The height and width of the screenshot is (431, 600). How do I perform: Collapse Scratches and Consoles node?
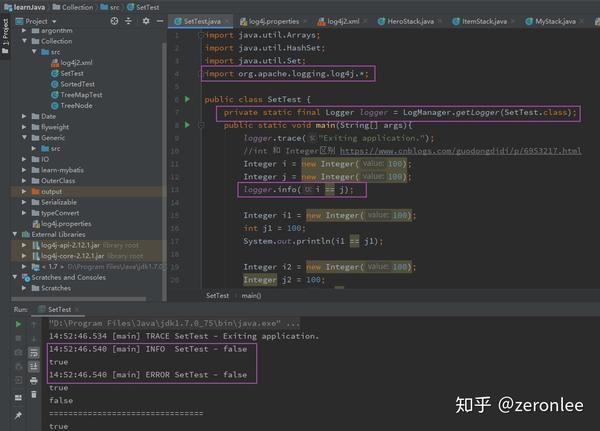tap(15, 277)
